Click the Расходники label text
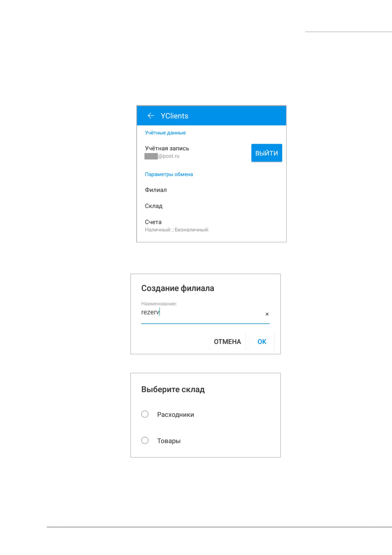 pyautogui.click(x=176, y=415)
